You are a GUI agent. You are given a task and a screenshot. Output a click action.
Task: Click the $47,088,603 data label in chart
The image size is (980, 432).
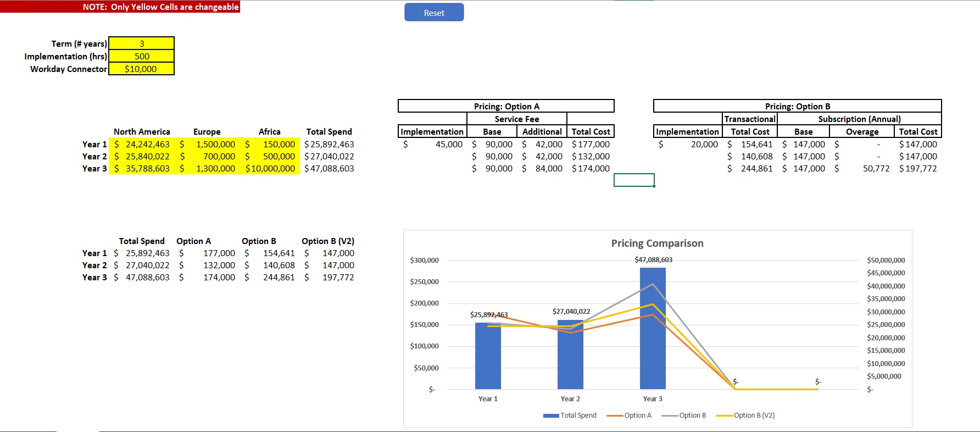tap(653, 259)
